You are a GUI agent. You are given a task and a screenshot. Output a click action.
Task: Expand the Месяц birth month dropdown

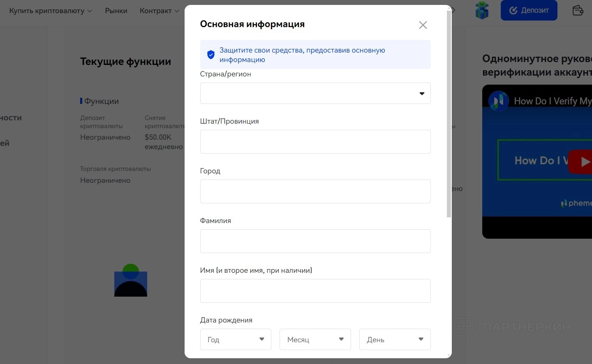315,339
